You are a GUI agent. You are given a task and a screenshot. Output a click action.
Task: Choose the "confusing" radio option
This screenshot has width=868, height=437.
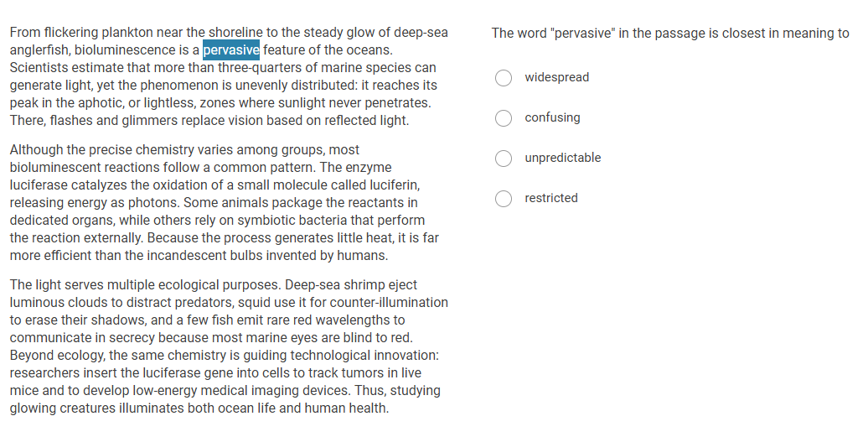click(x=504, y=118)
